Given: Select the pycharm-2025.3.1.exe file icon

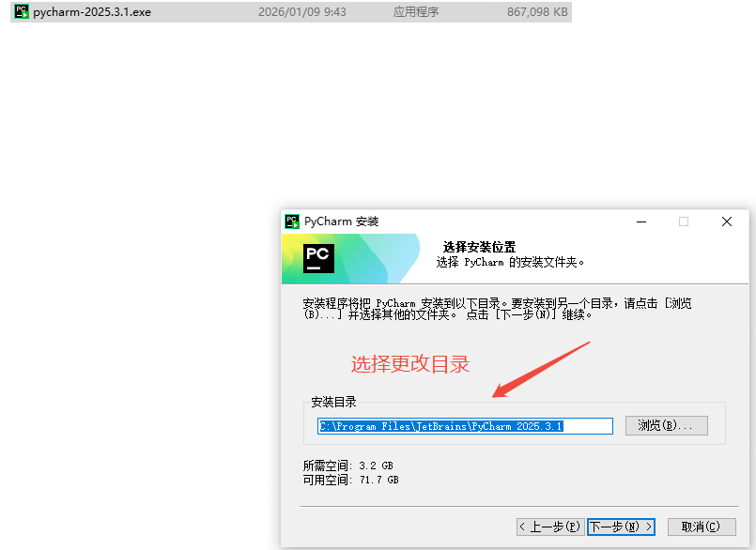Looking at the screenshot, I should point(22,11).
